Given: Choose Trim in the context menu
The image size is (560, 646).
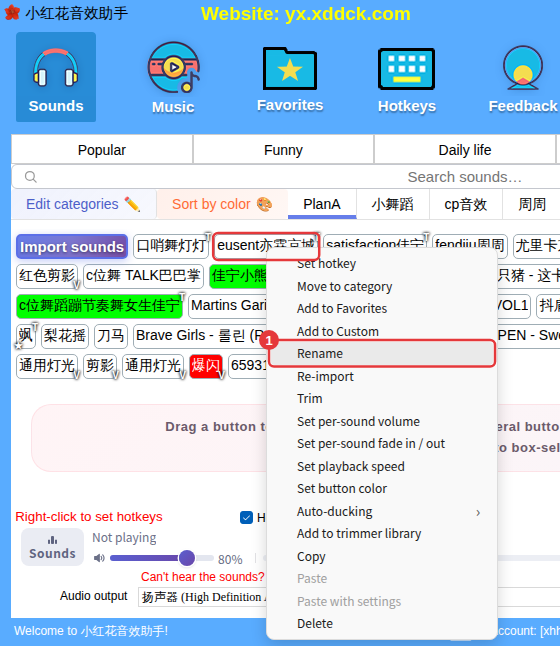Looking at the screenshot, I should pos(309,399).
